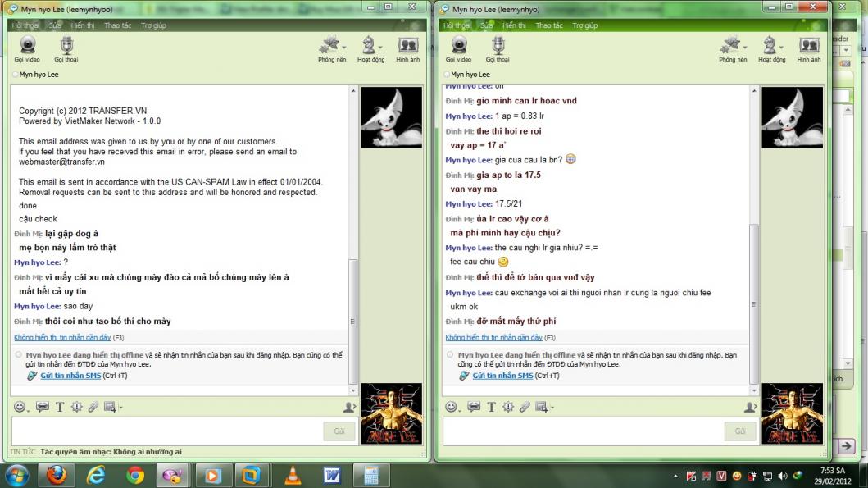Open Phông nền backgrounds in left window
Image resolution: width=868 pixels, height=488 pixels.
(332, 48)
